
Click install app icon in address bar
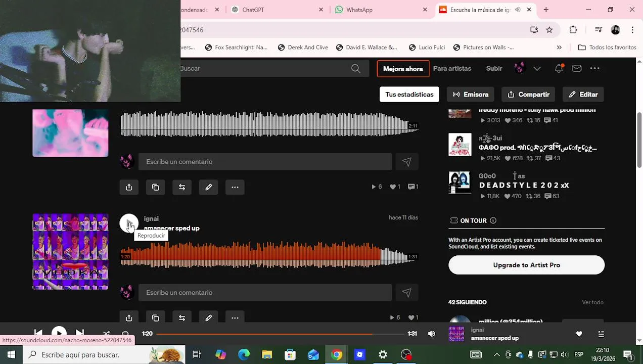tap(534, 30)
